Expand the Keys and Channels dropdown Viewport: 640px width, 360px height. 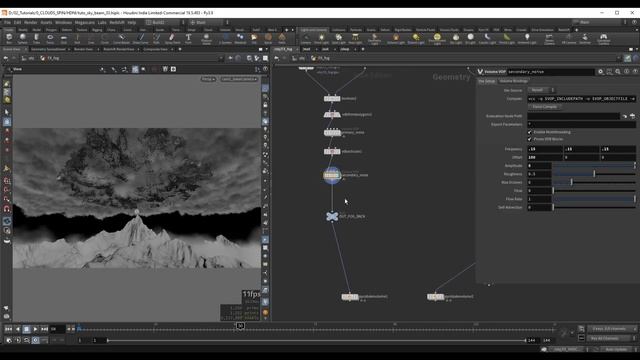pyautogui.click(x=611, y=329)
